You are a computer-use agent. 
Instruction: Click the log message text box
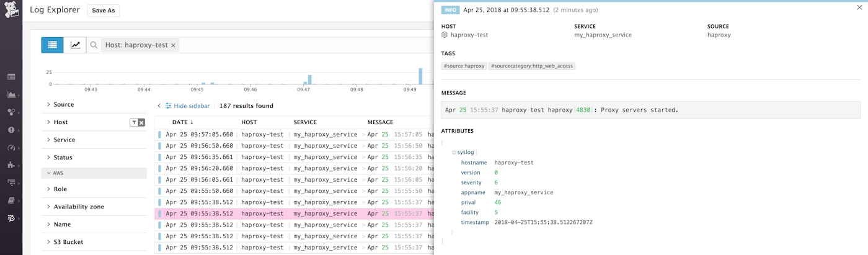pyautogui.click(x=651, y=110)
